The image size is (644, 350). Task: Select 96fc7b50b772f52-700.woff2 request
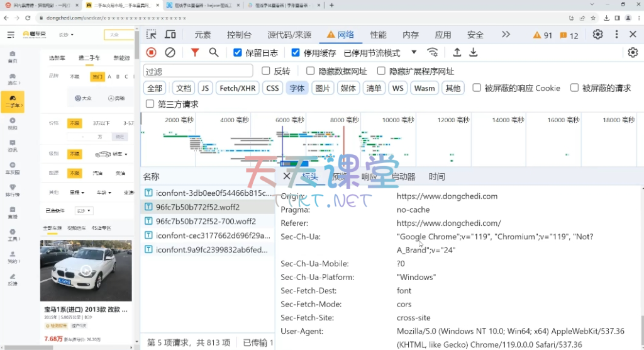[206, 221]
